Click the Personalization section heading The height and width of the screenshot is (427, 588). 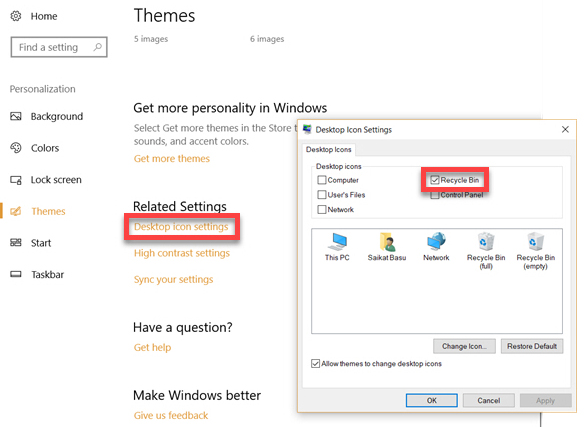[42, 89]
